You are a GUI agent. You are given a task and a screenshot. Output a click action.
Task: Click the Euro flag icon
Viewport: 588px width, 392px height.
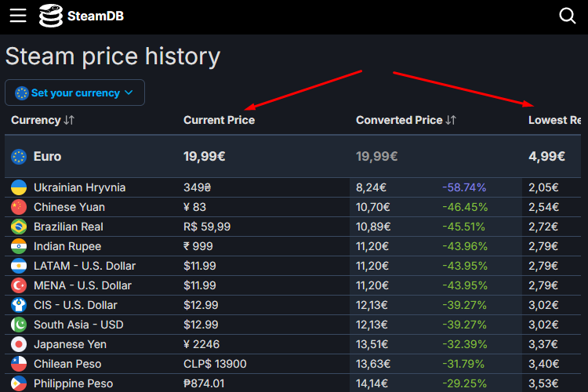pyautogui.click(x=19, y=157)
